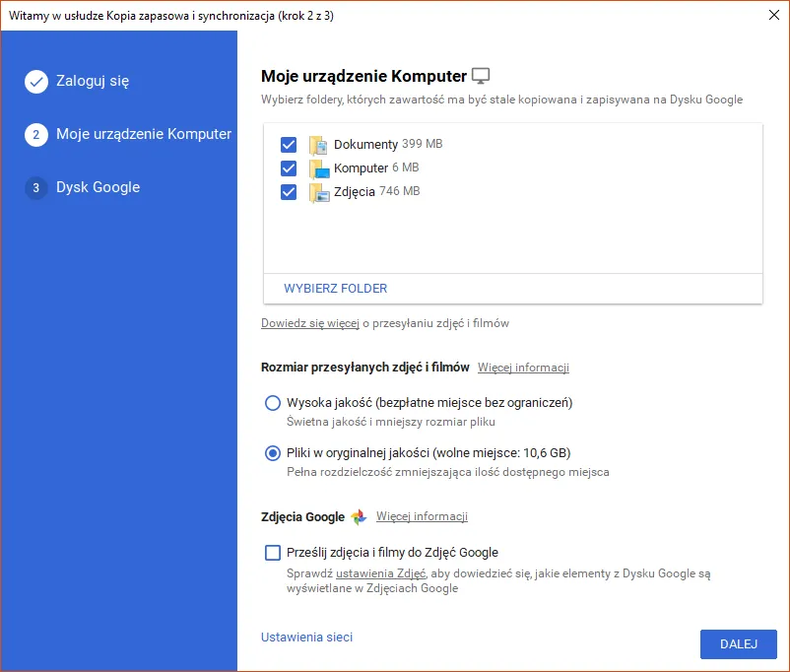
Task: Uncheck the Dokumenty folder checkbox
Action: tap(289, 145)
